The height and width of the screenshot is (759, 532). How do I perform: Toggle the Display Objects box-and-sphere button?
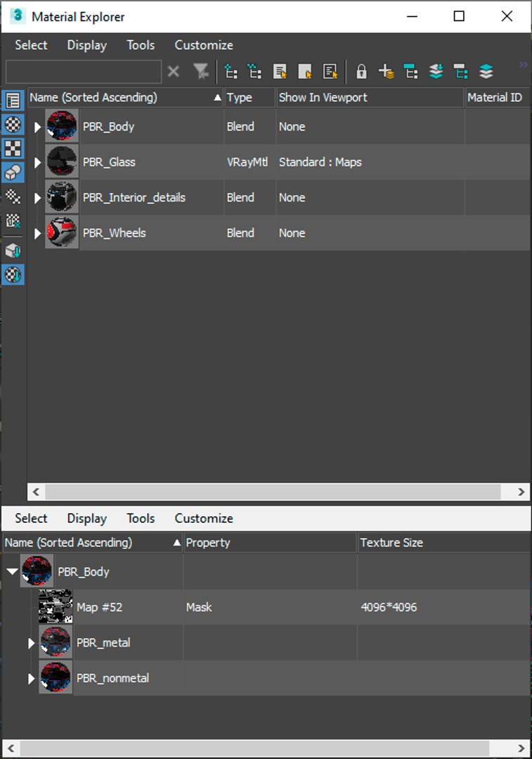pos(13,172)
